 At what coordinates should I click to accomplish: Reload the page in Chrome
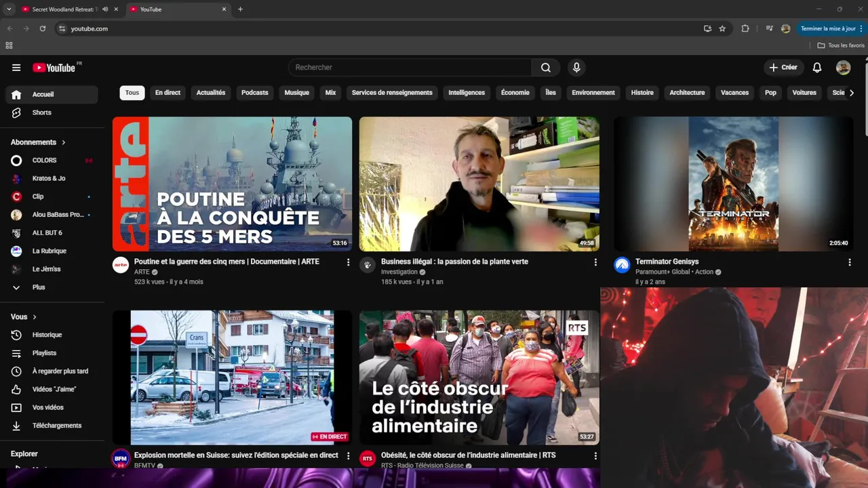pos(43,28)
